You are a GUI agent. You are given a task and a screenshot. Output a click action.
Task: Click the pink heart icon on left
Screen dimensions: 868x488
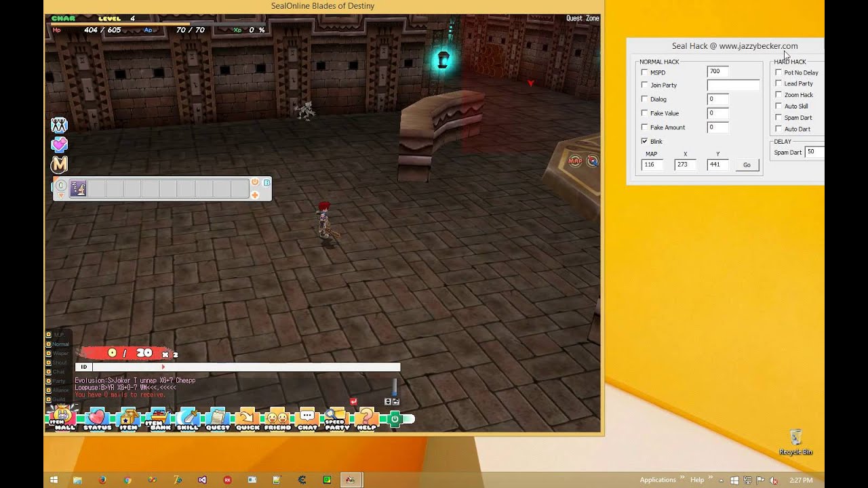59,144
